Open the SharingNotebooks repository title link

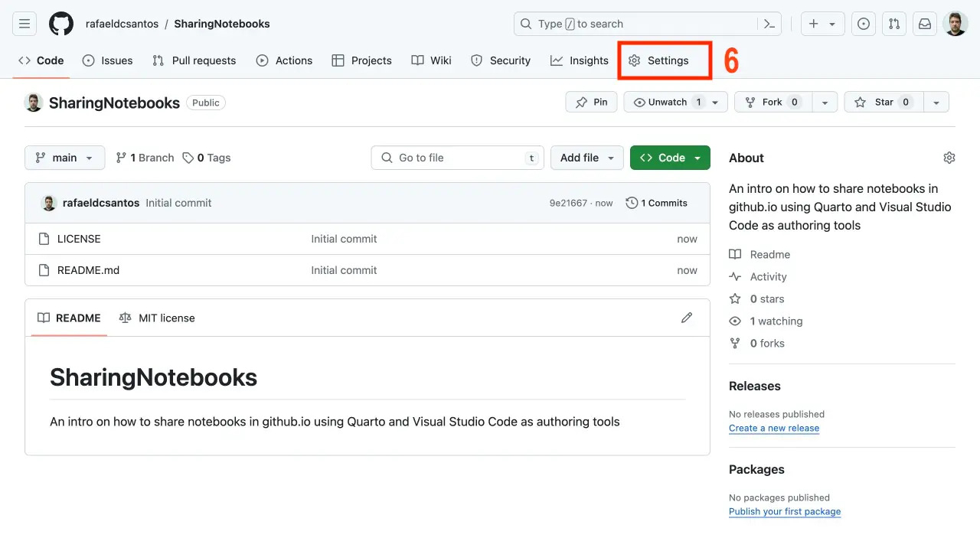click(x=115, y=103)
